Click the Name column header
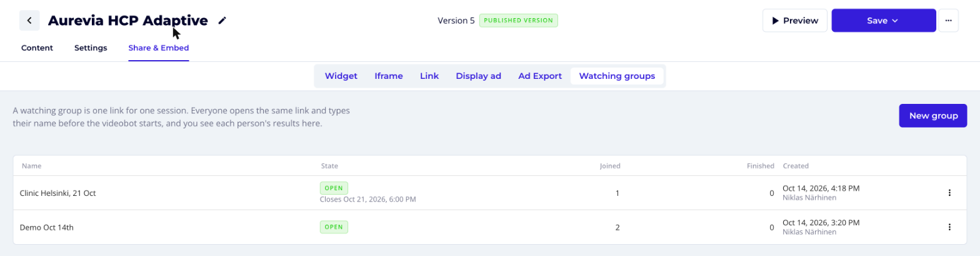Image resolution: width=980 pixels, height=256 pixels. click(x=31, y=166)
